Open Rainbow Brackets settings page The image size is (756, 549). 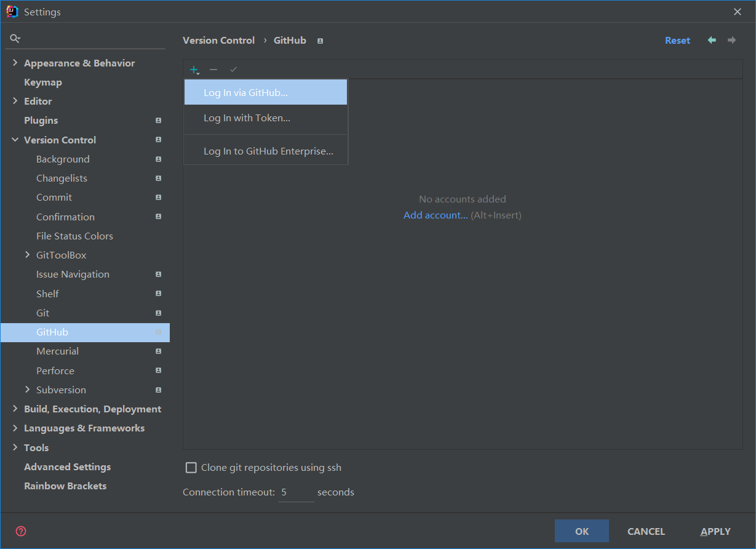coord(65,486)
